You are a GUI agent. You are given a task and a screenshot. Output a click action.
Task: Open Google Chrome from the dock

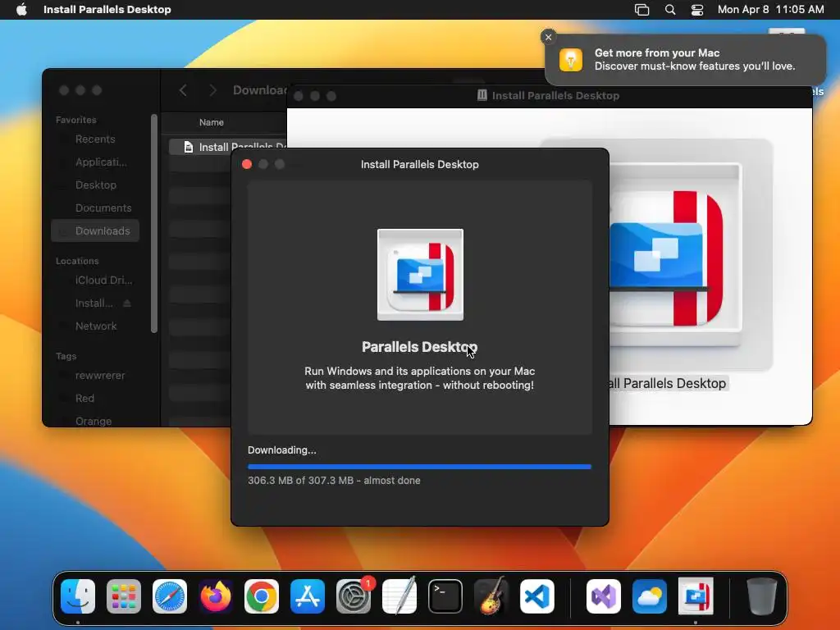coord(262,596)
